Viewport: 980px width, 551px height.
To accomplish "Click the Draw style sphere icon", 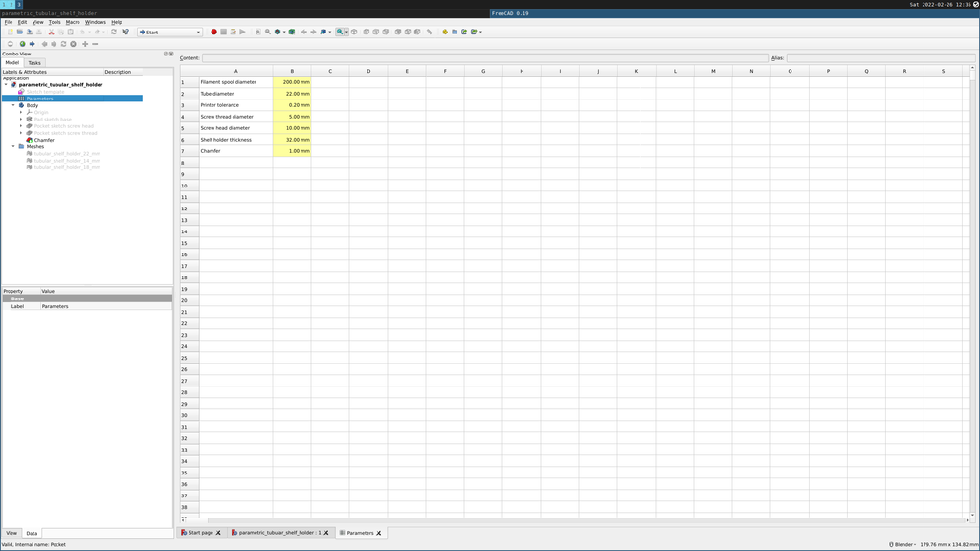I will tap(278, 32).
